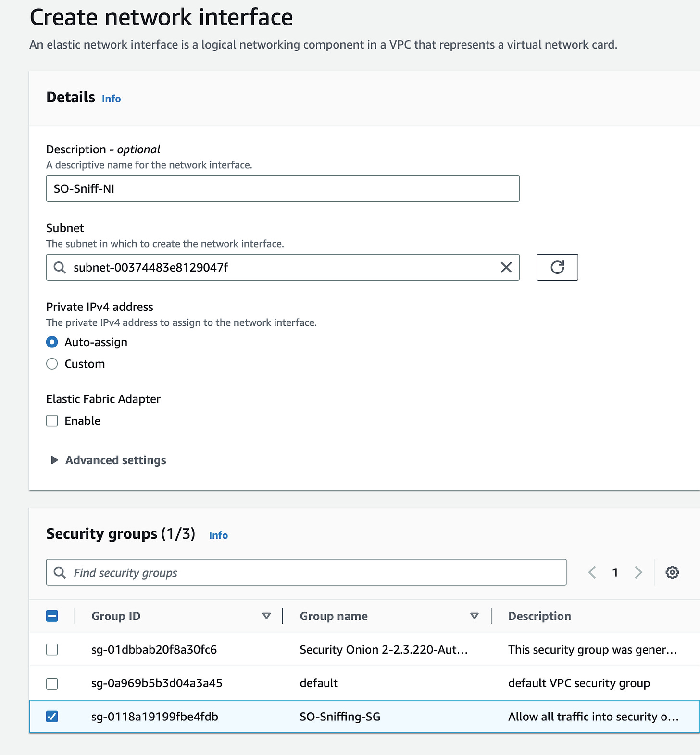Go to next security groups page

pos(638,572)
